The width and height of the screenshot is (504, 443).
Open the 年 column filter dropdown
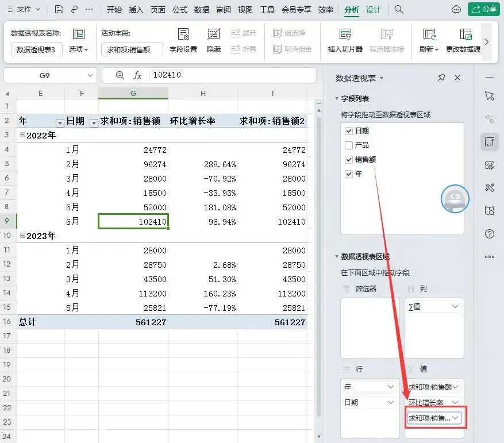[x=60, y=123]
